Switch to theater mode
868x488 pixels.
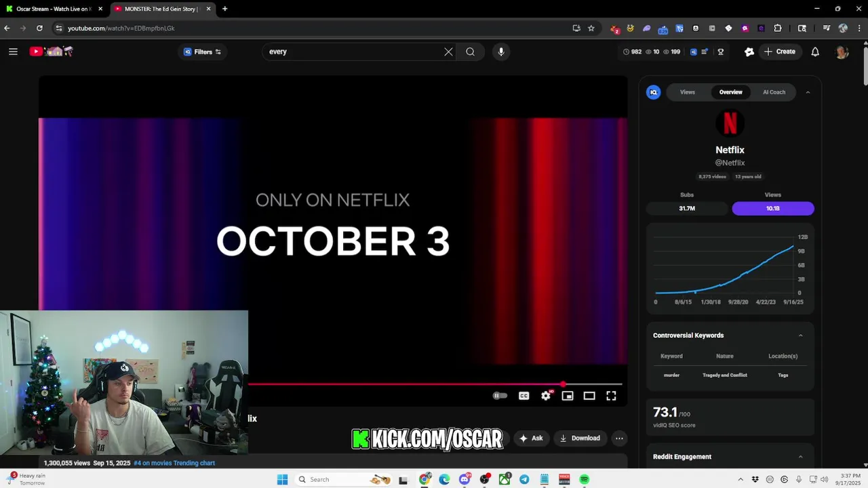pyautogui.click(x=589, y=396)
